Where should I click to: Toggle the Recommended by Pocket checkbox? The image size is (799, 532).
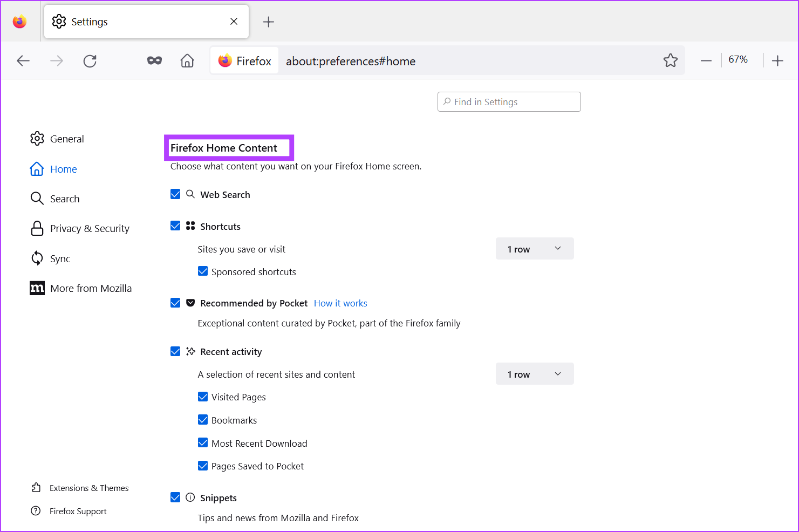click(175, 303)
